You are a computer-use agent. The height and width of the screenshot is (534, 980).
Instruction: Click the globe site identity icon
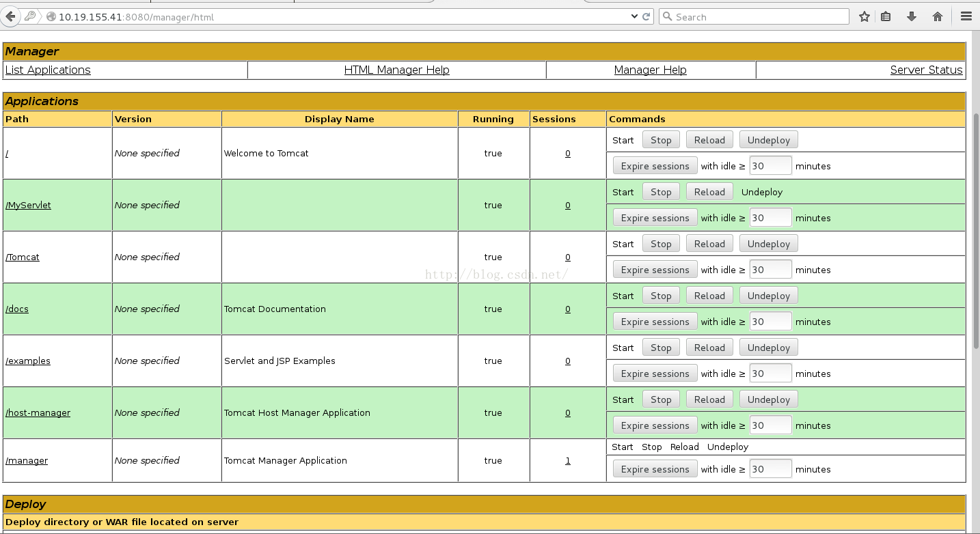pyautogui.click(x=51, y=17)
